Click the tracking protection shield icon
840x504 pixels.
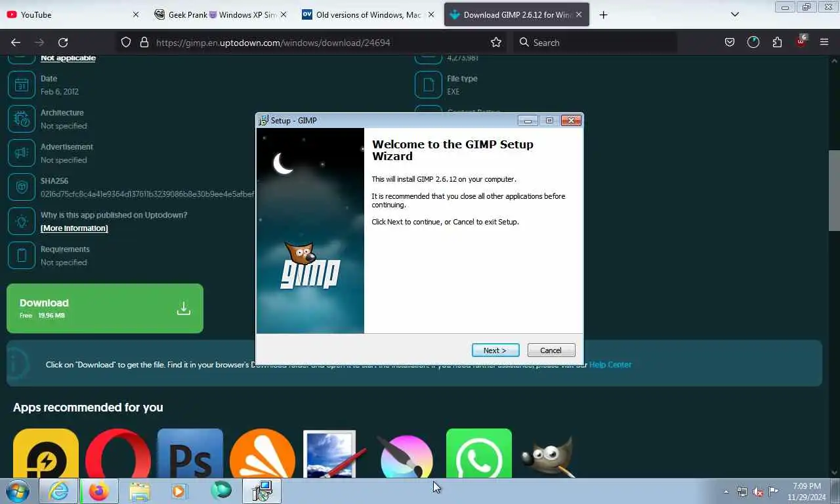(126, 42)
